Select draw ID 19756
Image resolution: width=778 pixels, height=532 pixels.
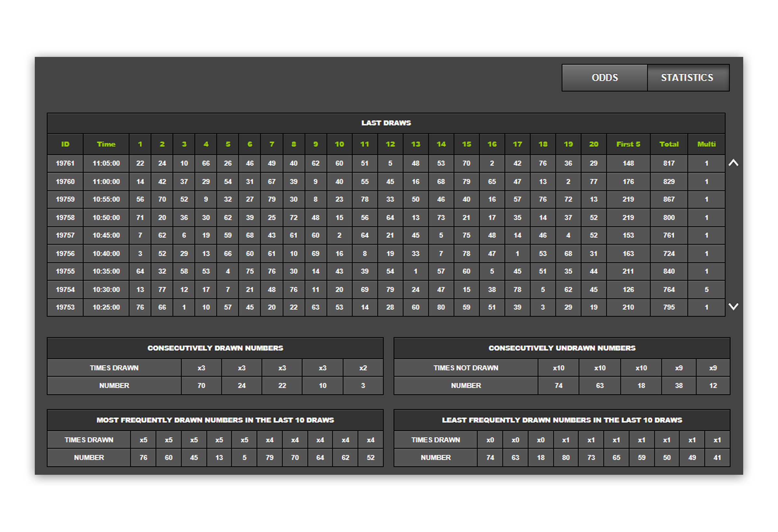point(65,253)
